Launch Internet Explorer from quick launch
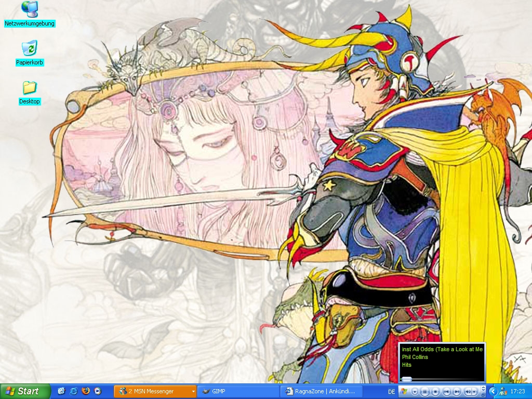The height and width of the screenshot is (399, 532). (73, 391)
